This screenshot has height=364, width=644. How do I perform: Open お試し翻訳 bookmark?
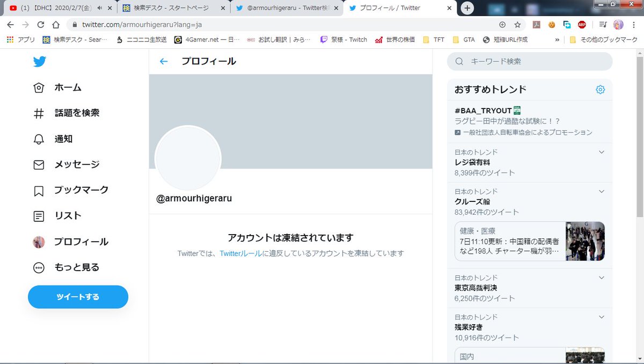[279, 40]
